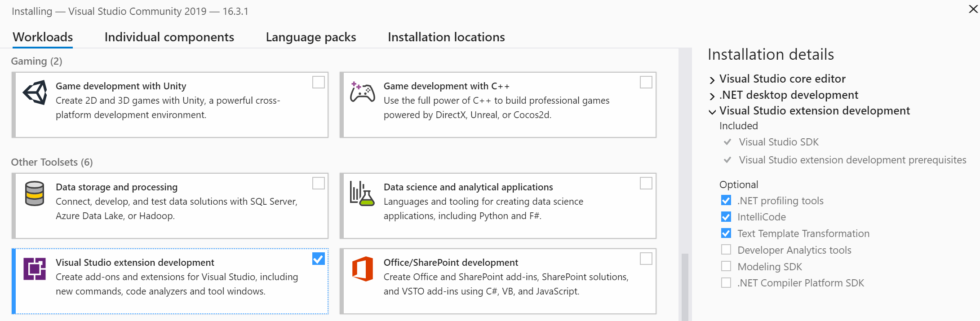Screen dimensions: 980x321
Task: Select the Game development with C++ workload
Action: click(646, 83)
